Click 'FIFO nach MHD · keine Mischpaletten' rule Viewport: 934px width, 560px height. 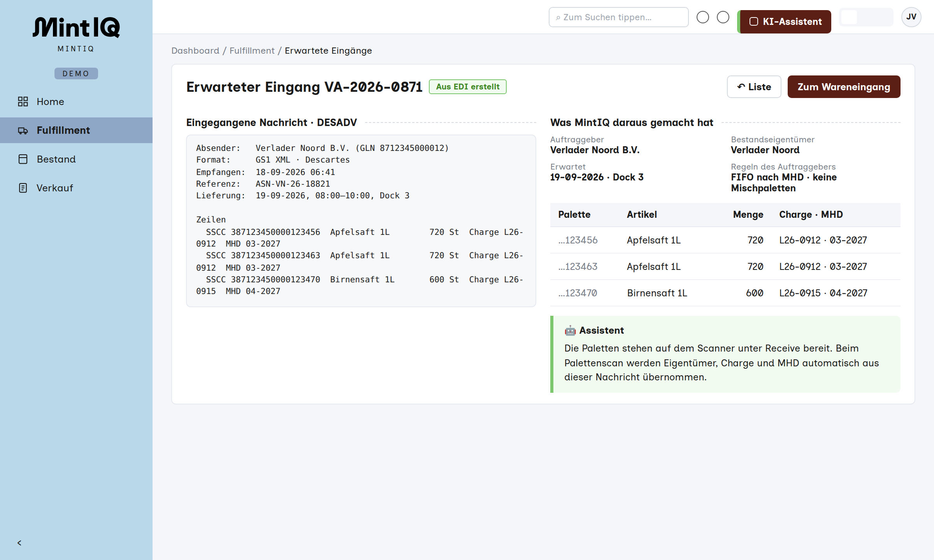tap(783, 183)
